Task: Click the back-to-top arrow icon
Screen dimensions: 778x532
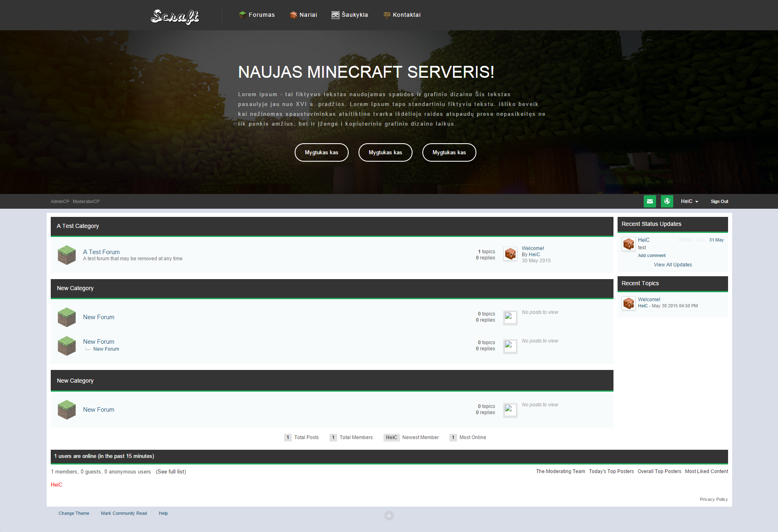Action: coord(389,516)
